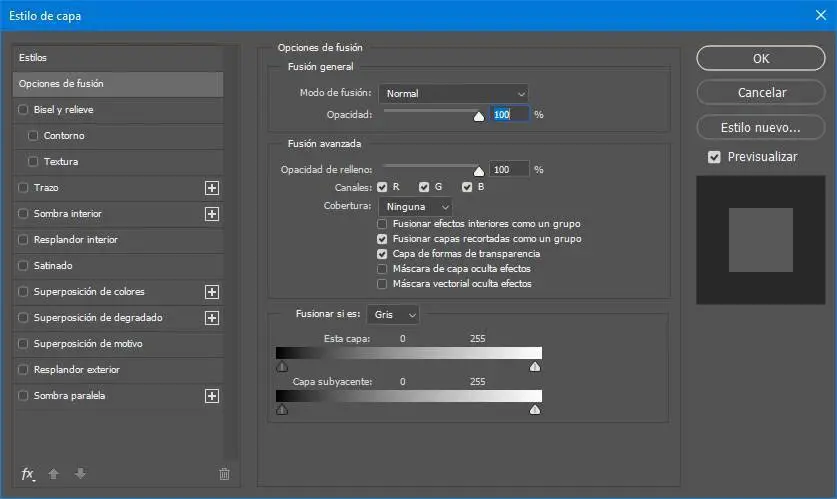Viewport: 837px width, 499px height.
Task: Click the delete effect trash icon
Action: pyautogui.click(x=224, y=474)
